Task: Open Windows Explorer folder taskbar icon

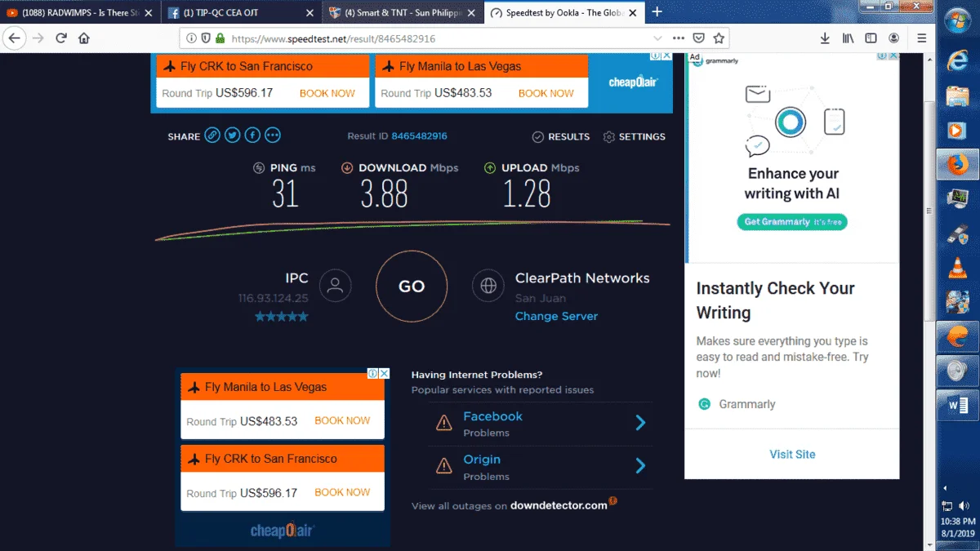Action: coord(957,96)
